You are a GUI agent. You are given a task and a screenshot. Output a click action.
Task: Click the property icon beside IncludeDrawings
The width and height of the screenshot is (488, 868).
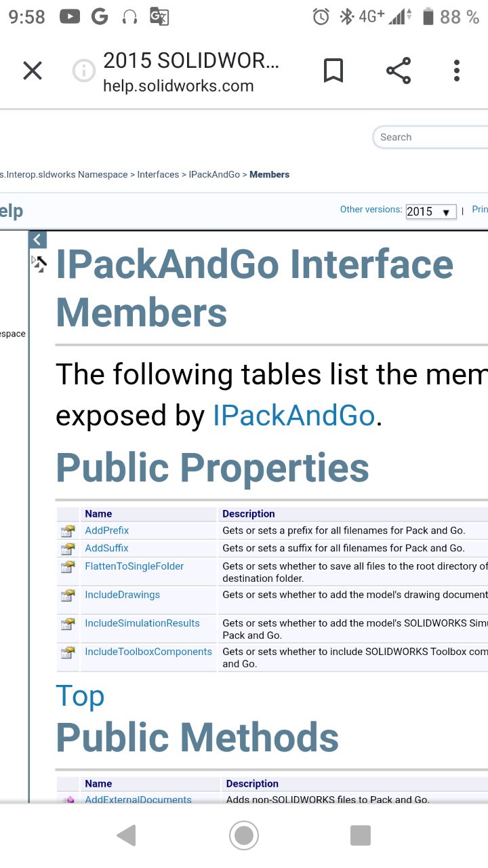[x=68, y=595]
